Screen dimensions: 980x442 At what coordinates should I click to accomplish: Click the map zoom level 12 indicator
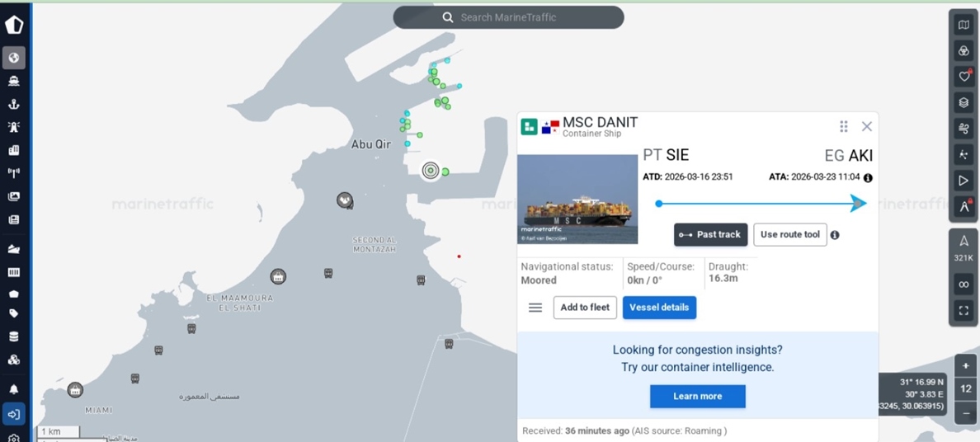966,389
